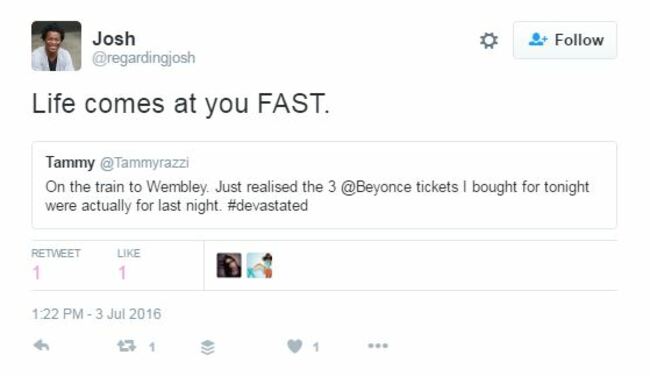Image resolution: width=650 pixels, height=376 pixels.
Task: Open the gear settings dropdown
Action: tap(489, 40)
